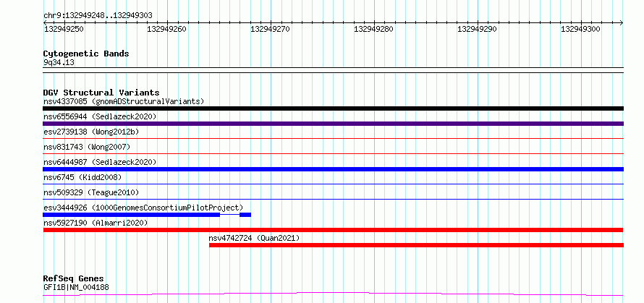
Task: Click the black bar for nsv4337085
Action: coord(333,108)
